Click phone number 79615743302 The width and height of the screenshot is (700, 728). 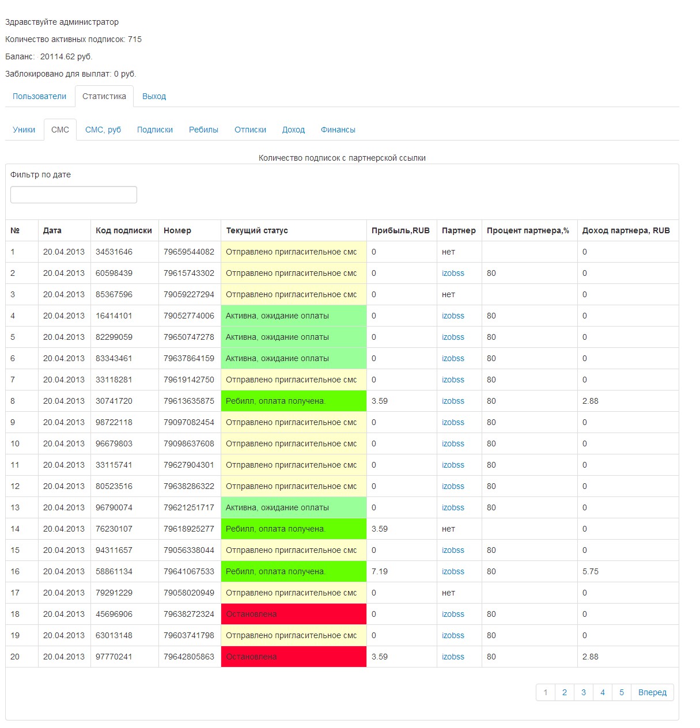(189, 273)
